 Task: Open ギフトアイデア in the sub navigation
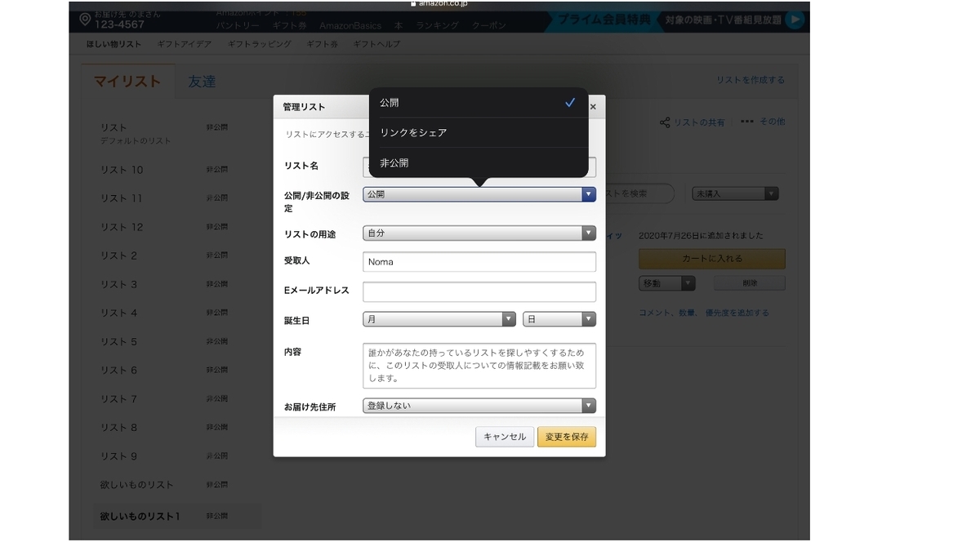click(x=185, y=44)
